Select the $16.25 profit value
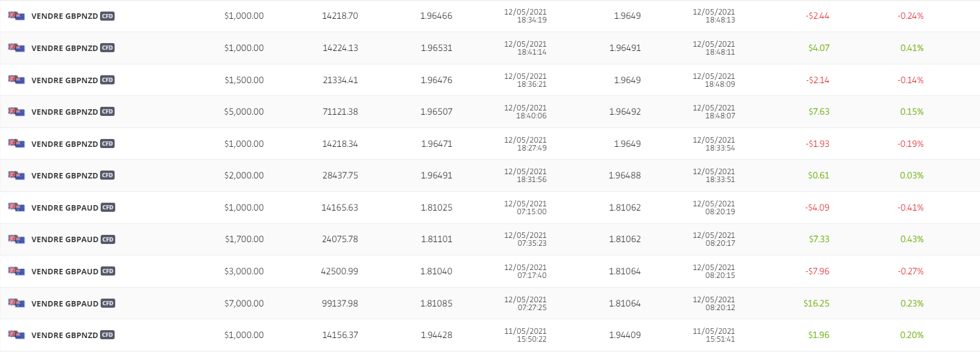Screen dimensions: 980x352 816,303
